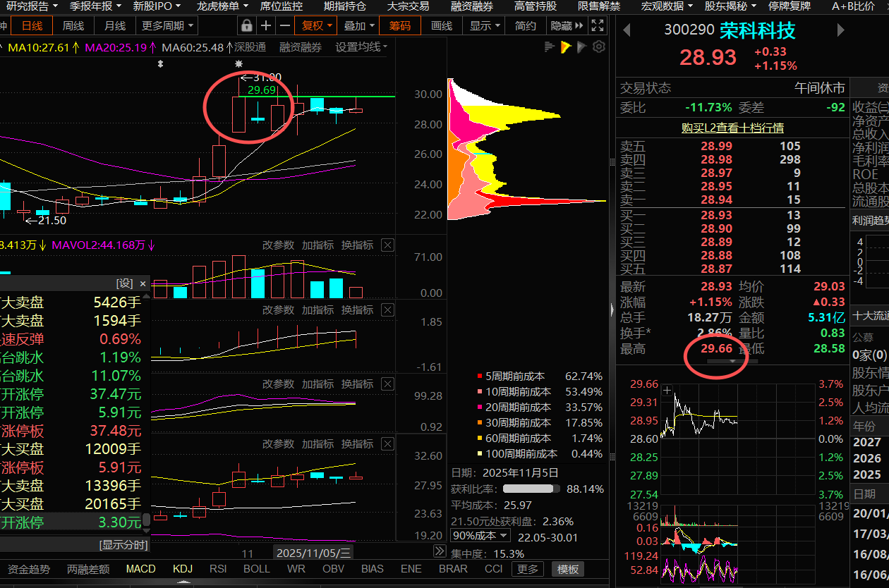
Task: Open 席位监控 menu item
Action: [x=281, y=6]
